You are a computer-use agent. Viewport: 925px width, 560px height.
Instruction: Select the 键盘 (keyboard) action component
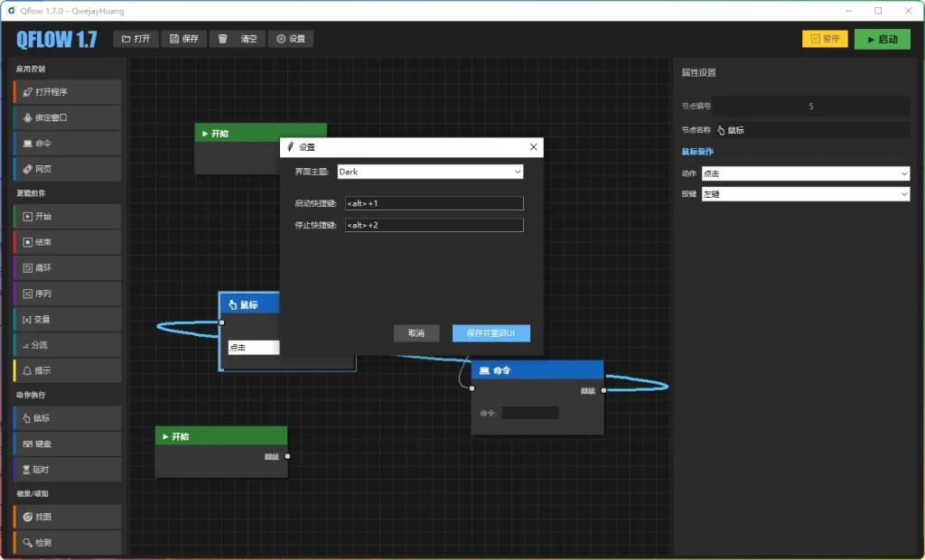coord(67,444)
